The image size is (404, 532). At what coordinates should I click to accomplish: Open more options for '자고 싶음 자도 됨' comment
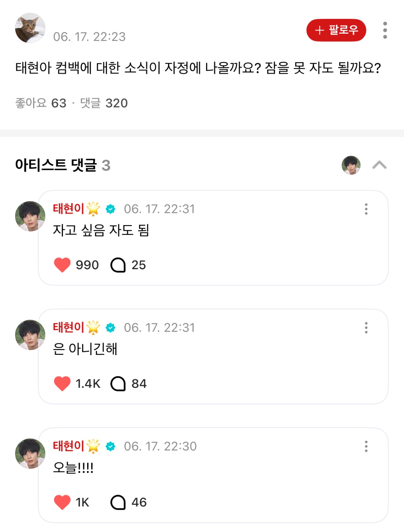[x=366, y=209]
